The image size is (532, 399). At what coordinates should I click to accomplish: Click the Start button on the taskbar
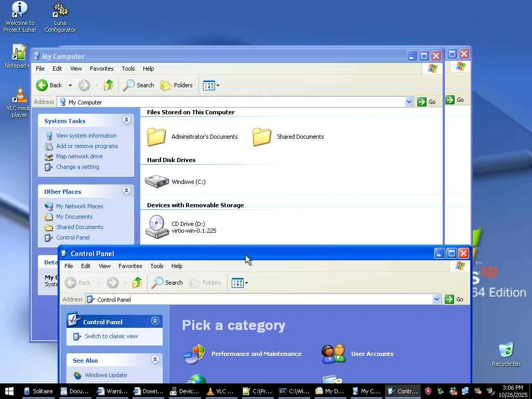pos(9,391)
